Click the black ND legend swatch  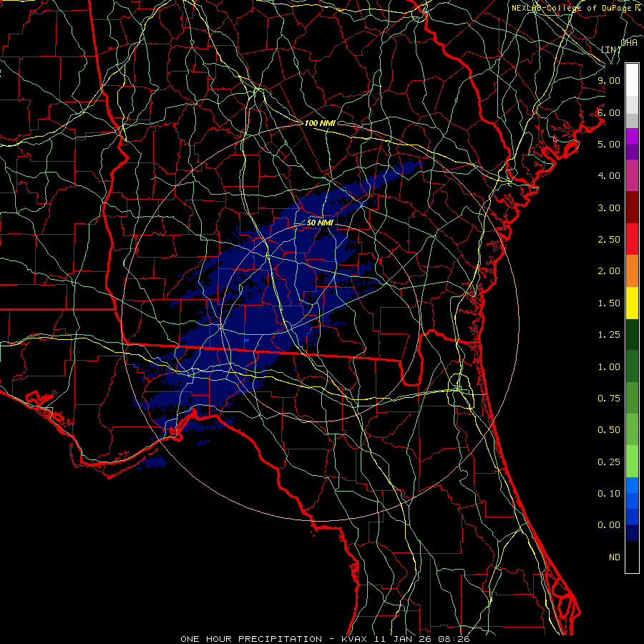coord(632,557)
